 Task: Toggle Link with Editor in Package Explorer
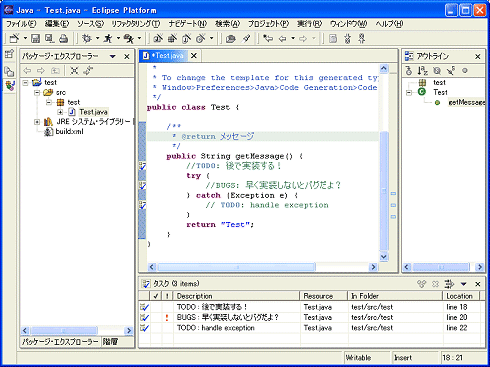coord(88,70)
